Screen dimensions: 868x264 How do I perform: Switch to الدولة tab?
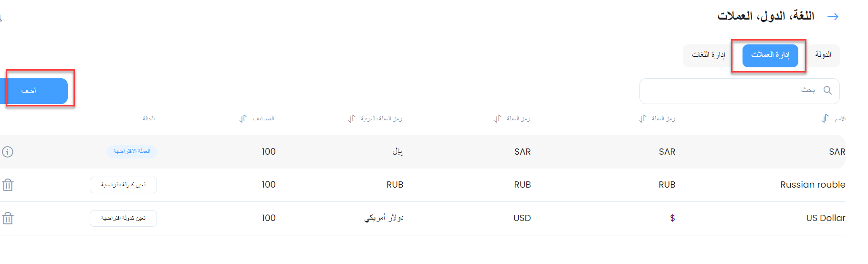click(x=823, y=55)
